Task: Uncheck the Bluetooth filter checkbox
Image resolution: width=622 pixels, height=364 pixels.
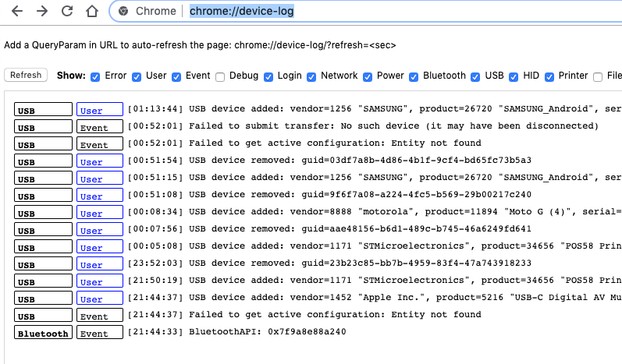Action: click(414, 77)
